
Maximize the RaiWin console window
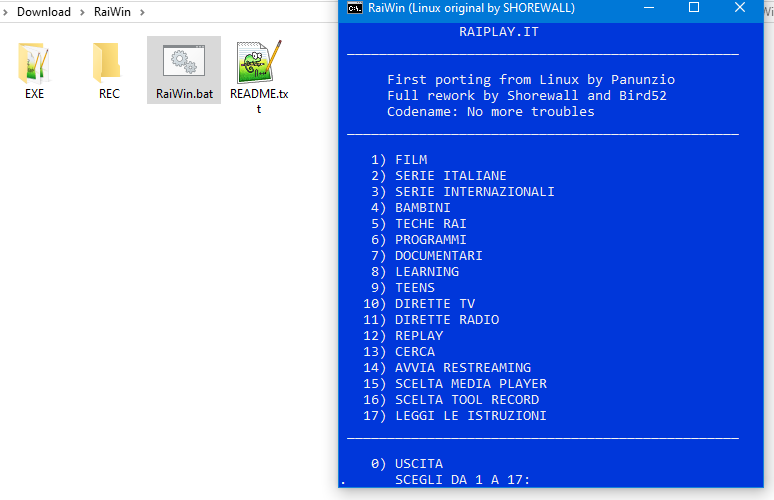[694, 8]
